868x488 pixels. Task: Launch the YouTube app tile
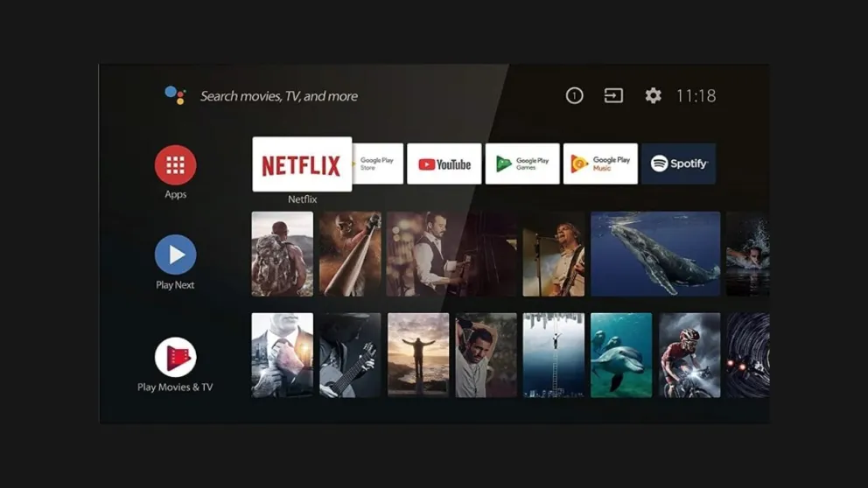tap(444, 164)
